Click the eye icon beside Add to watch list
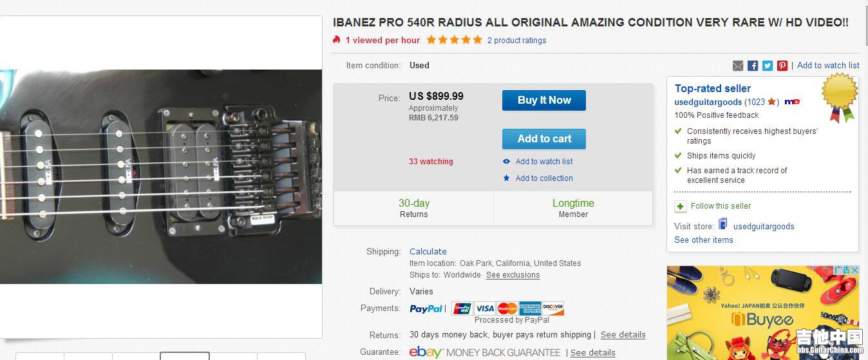This screenshot has height=360, width=868. coord(507,162)
